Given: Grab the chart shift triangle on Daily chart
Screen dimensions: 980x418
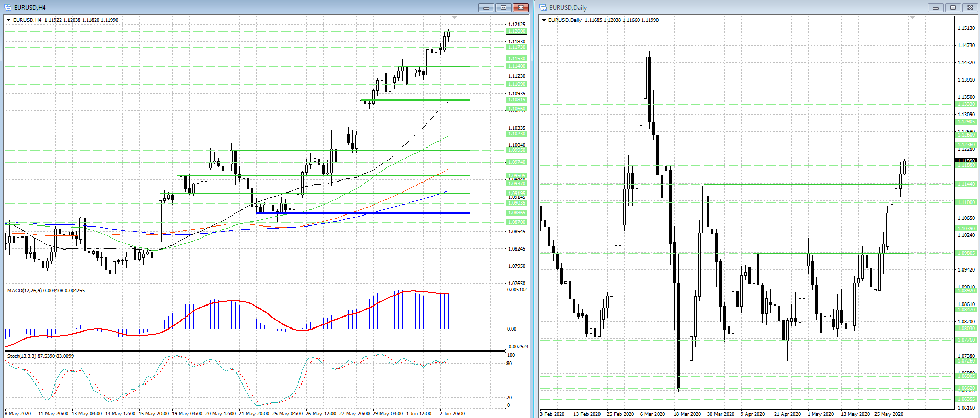Looking at the screenshot, I should pyautogui.click(x=912, y=18).
